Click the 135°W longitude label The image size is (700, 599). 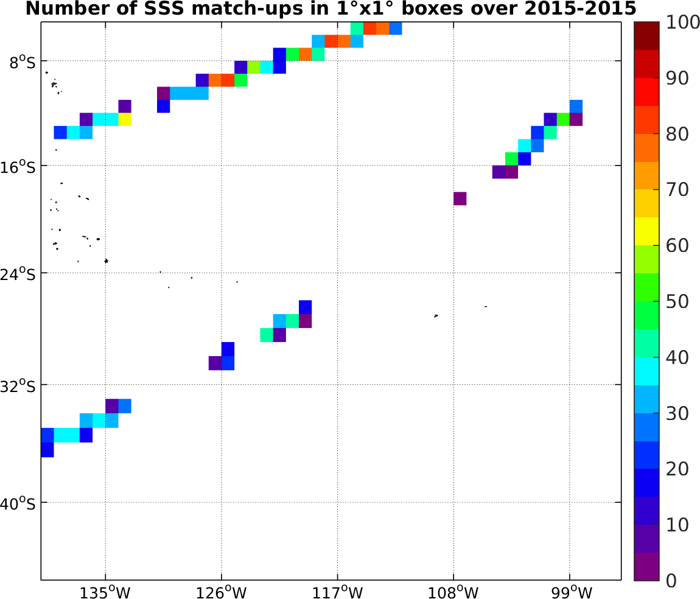coord(105,592)
